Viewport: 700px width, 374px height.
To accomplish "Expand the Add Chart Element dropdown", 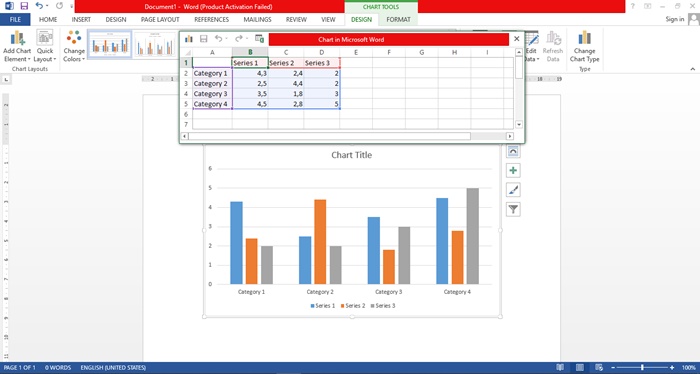I will pos(17,46).
